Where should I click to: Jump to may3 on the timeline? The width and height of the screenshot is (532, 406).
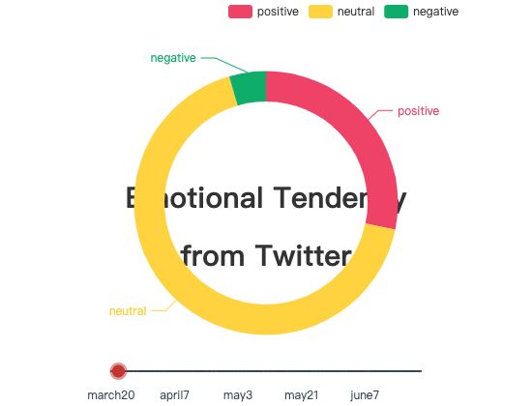pyautogui.click(x=238, y=395)
